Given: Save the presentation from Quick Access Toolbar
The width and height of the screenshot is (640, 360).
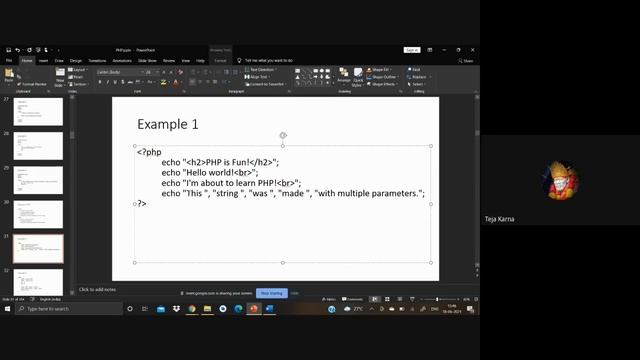Looking at the screenshot, I should click(x=9, y=50).
